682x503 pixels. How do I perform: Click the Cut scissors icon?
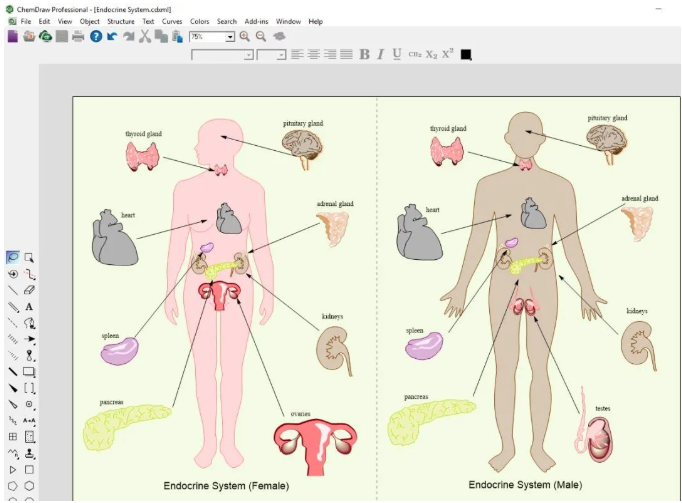click(x=145, y=36)
